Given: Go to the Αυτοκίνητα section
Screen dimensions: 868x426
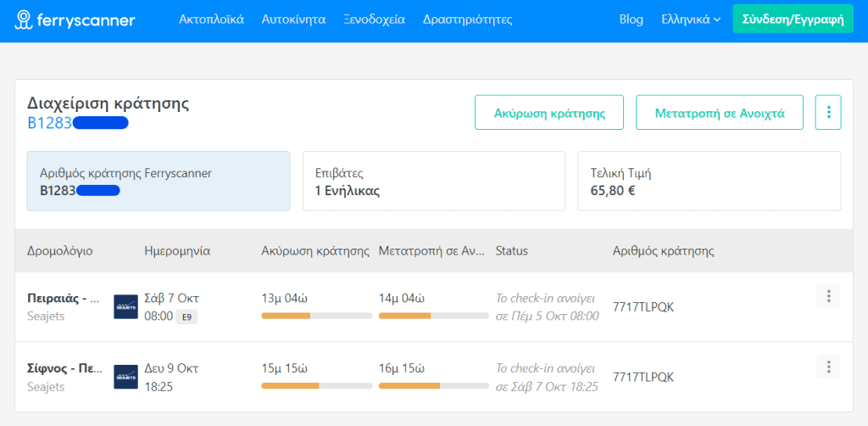Looking at the screenshot, I should 293,20.
